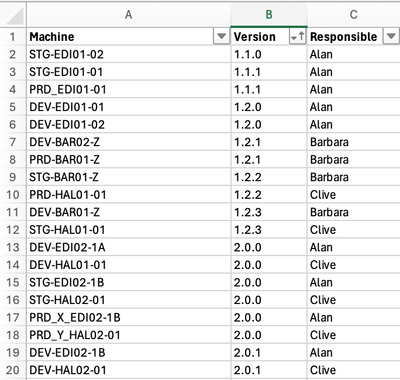Screen dimensions: 400x380
Task: Select cell PRD_X_EDI02-1B
Action: click(129, 318)
